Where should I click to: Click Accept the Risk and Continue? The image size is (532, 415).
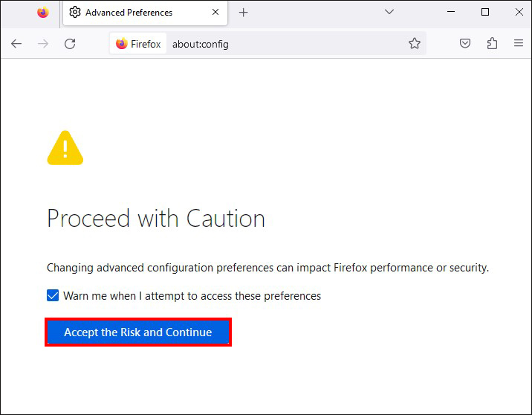pyautogui.click(x=138, y=332)
